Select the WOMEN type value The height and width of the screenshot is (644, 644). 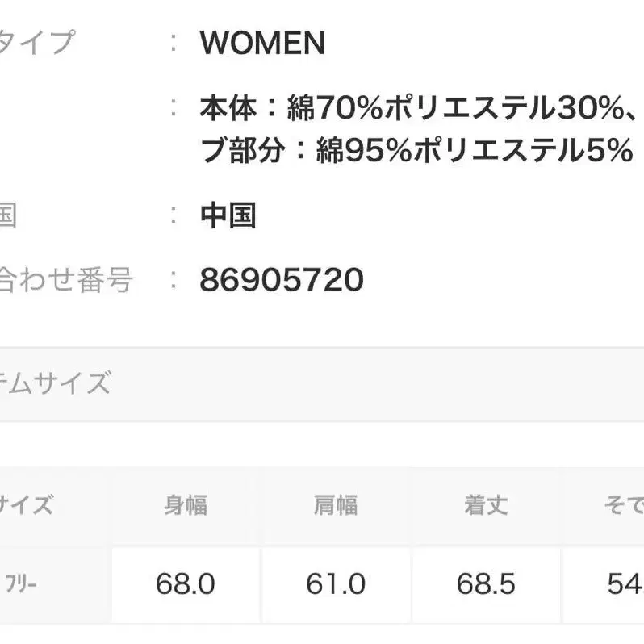(262, 44)
